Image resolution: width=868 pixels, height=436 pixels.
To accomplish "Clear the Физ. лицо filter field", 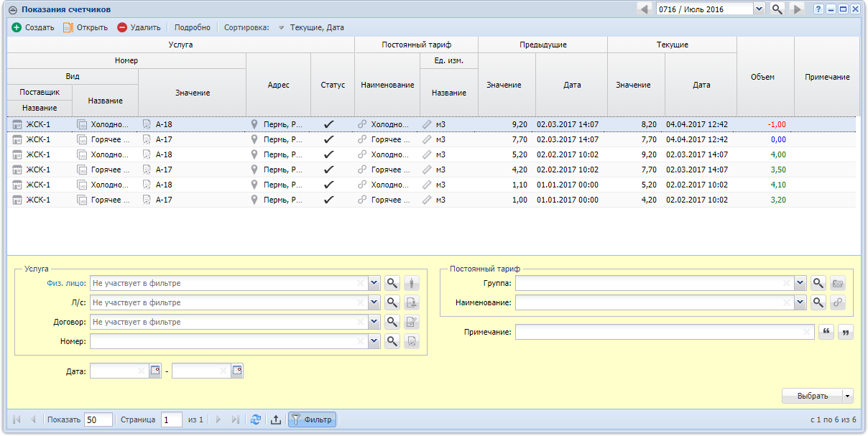I will point(361,283).
